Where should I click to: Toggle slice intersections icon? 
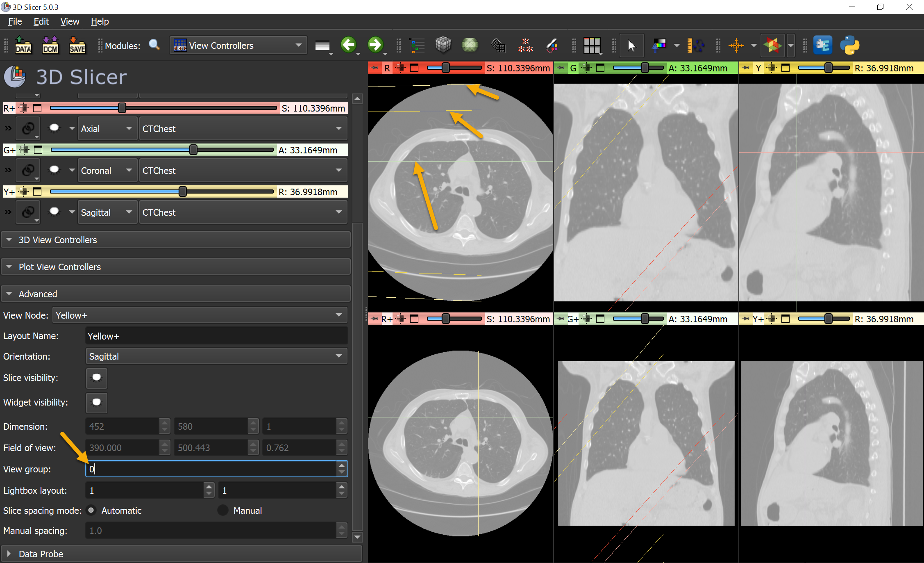pyautogui.click(x=772, y=45)
